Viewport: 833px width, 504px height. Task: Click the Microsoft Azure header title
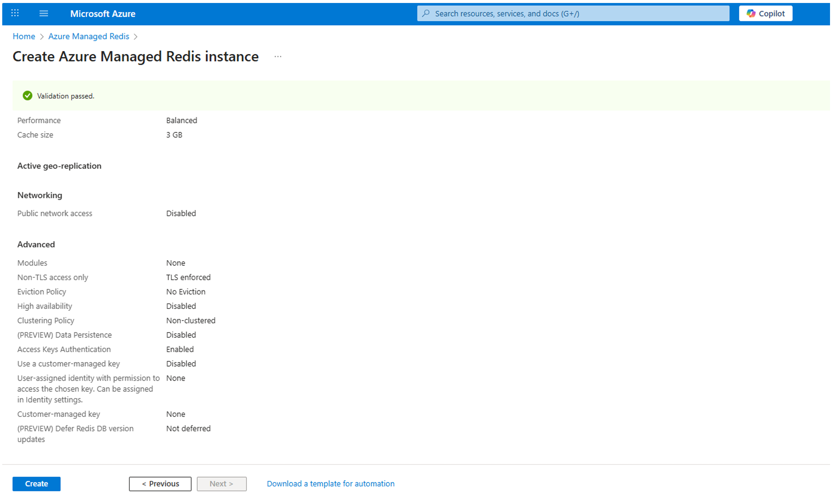[x=102, y=14]
